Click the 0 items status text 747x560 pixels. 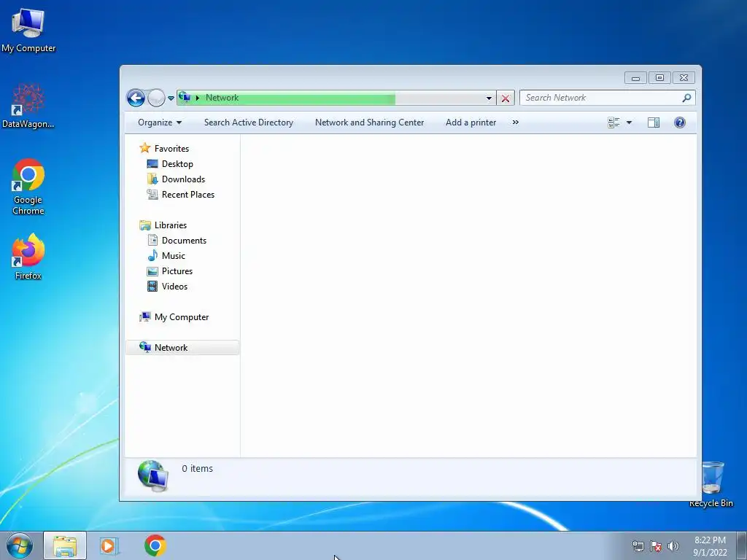(x=197, y=469)
